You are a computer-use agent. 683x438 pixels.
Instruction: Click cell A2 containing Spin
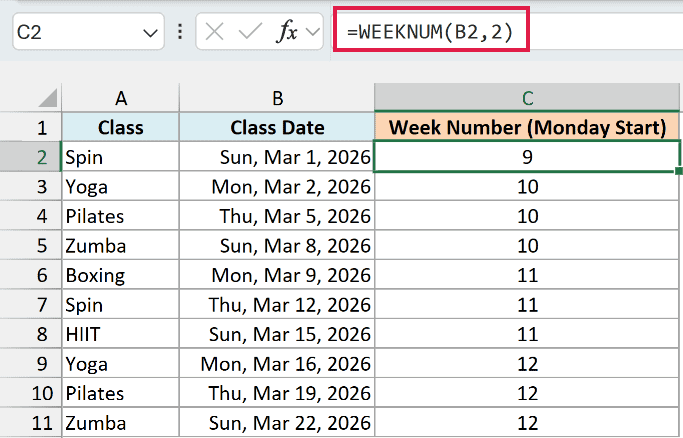click(121, 157)
